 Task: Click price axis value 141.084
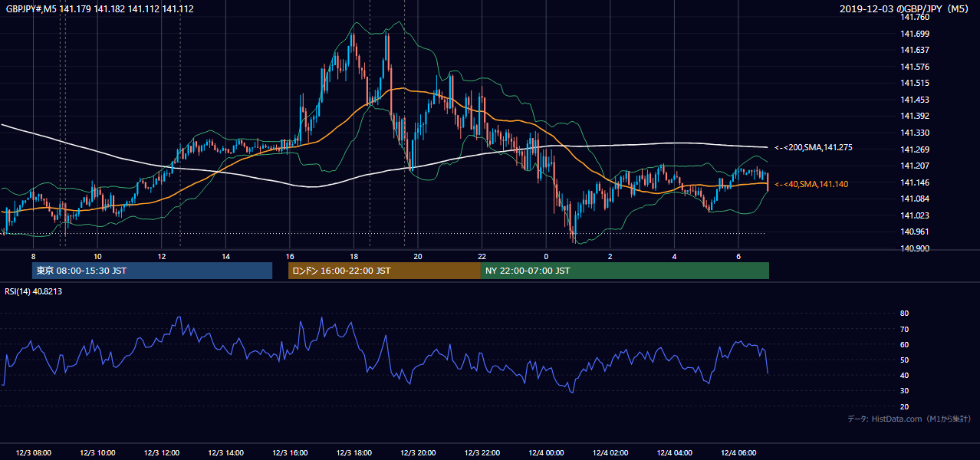[x=914, y=199]
